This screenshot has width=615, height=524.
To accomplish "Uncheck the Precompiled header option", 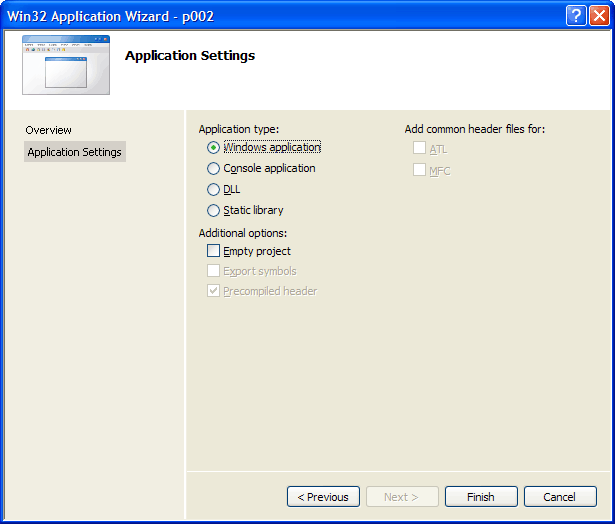I will (213, 291).
